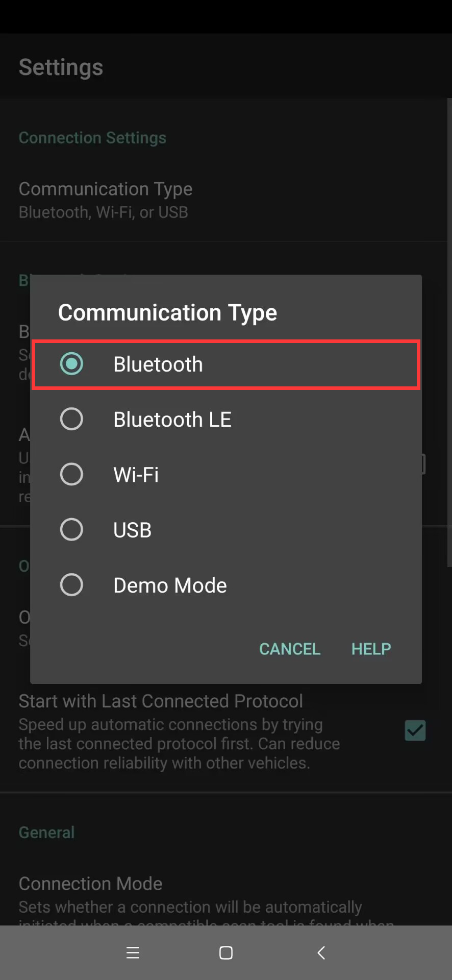The image size is (452, 980).
Task: Tap the partially hidden checkbox behind the dialog
Action: point(423,464)
